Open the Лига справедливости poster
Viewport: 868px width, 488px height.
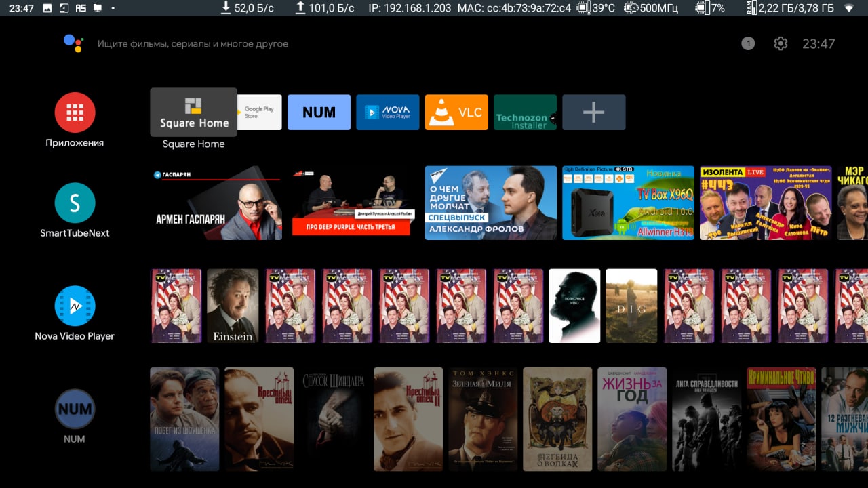click(707, 419)
